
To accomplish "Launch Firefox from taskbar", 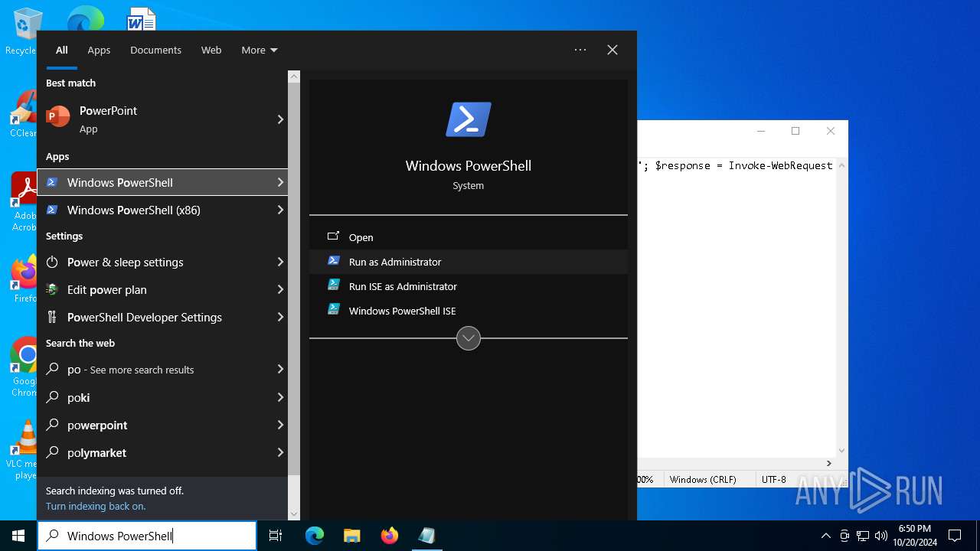I will pos(390,536).
